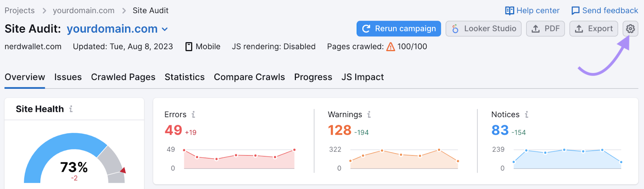Viewport: 644px width, 189px height.
Task: Click the Mobile device icon
Action: pyautogui.click(x=189, y=47)
